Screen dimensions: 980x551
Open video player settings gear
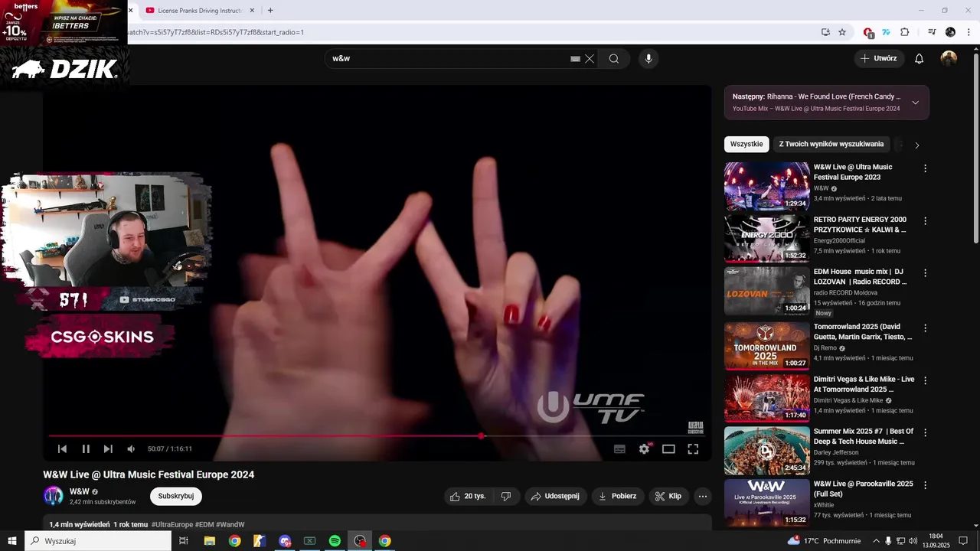point(644,449)
